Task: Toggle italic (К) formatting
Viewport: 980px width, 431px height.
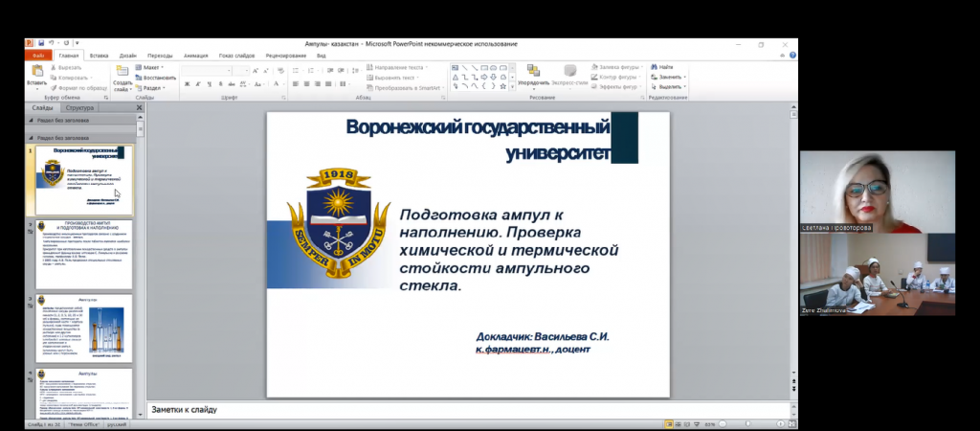Action: coord(198,84)
